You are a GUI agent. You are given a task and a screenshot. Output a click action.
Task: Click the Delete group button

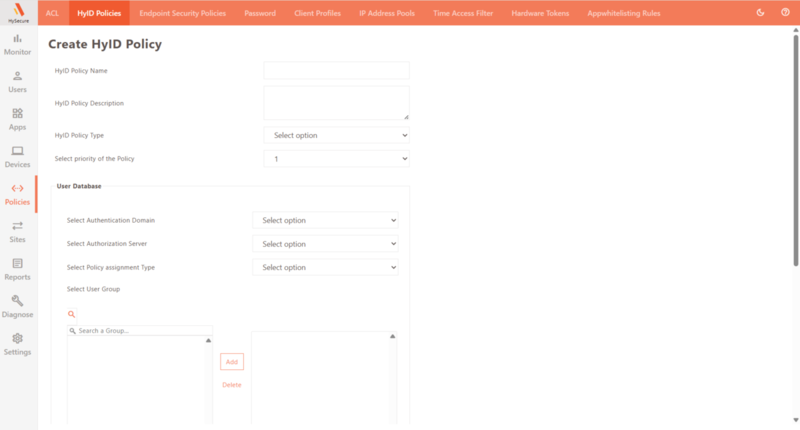tap(232, 385)
